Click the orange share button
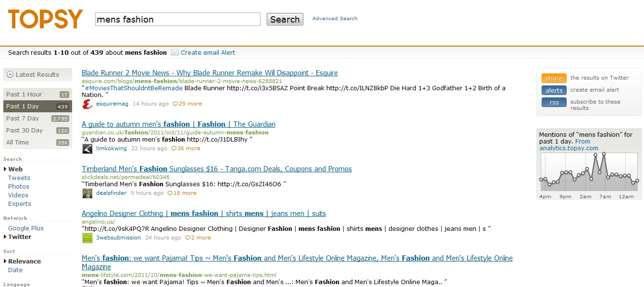 [554, 78]
